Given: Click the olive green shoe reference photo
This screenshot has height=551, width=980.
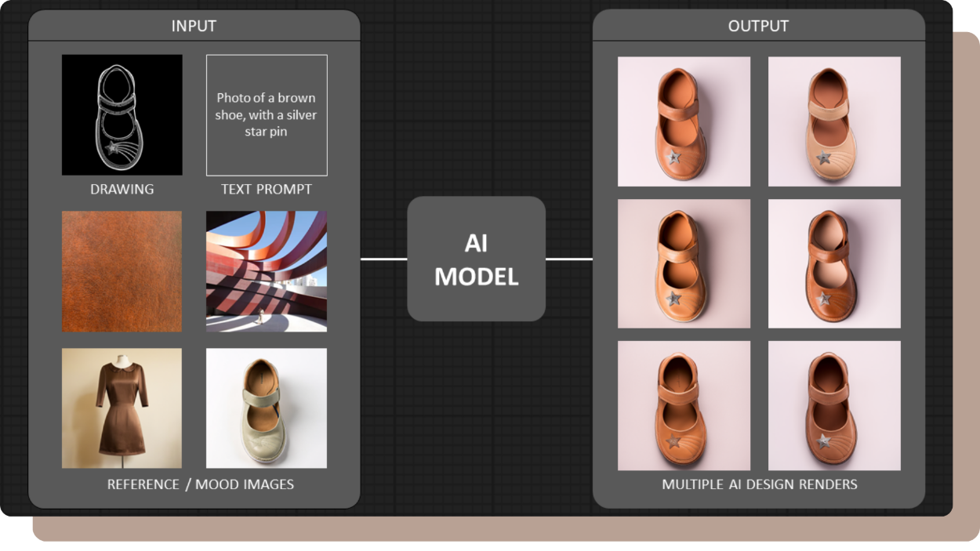Looking at the screenshot, I should [x=267, y=408].
